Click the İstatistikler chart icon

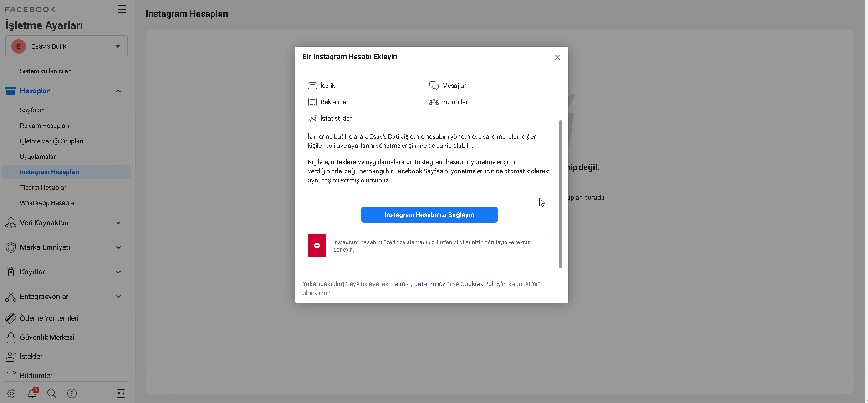(312, 118)
